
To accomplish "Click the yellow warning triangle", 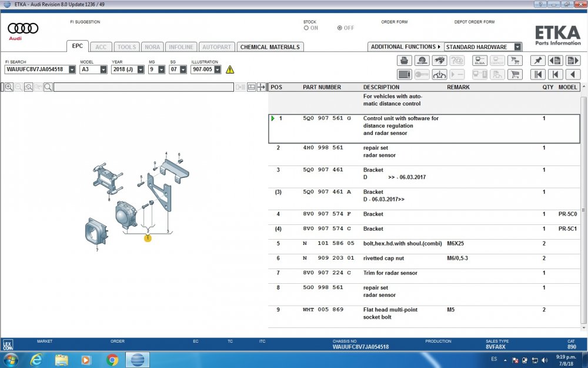I will point(230,69).
